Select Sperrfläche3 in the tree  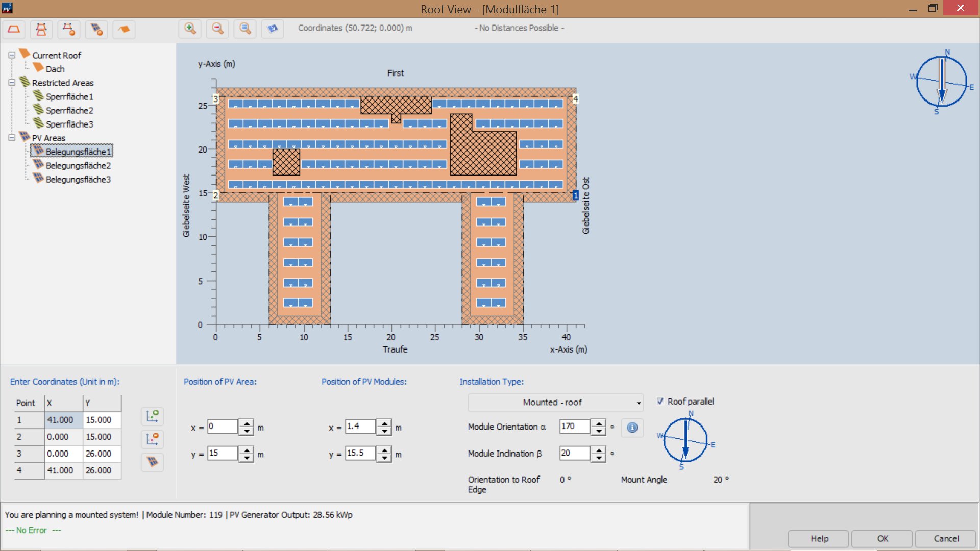[x=69, y=124]
